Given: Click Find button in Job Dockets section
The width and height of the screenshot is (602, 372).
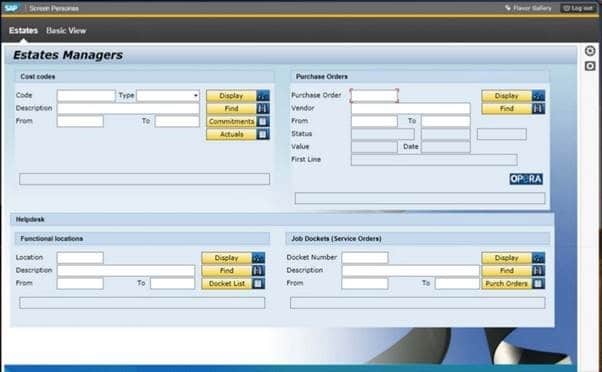Looking at the screenshot, I should click(x=507, y=271).
